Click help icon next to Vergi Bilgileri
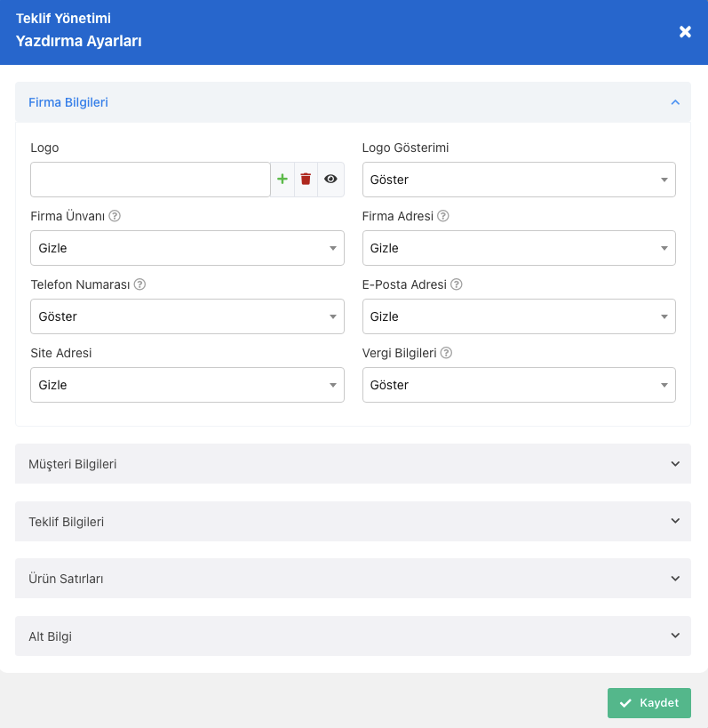The image size is (708, 728). point(446,353)
